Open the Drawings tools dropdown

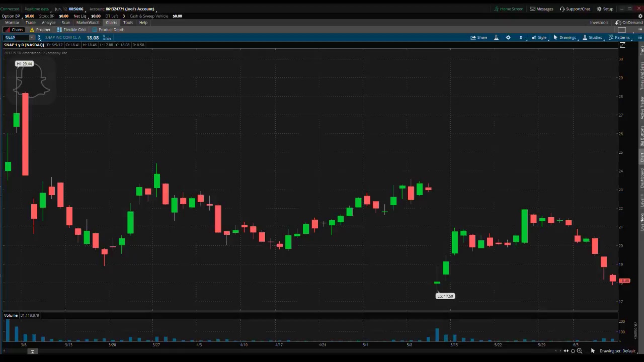(565, 38)
